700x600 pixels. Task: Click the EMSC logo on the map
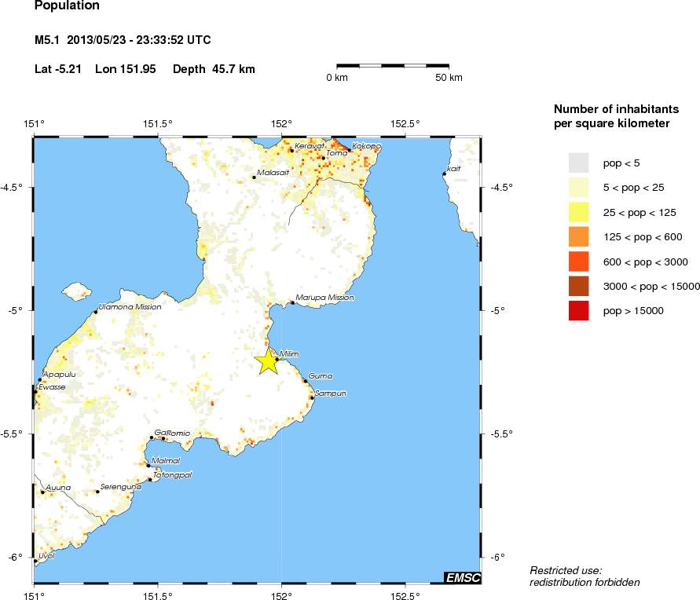click(x=462, y=577)
